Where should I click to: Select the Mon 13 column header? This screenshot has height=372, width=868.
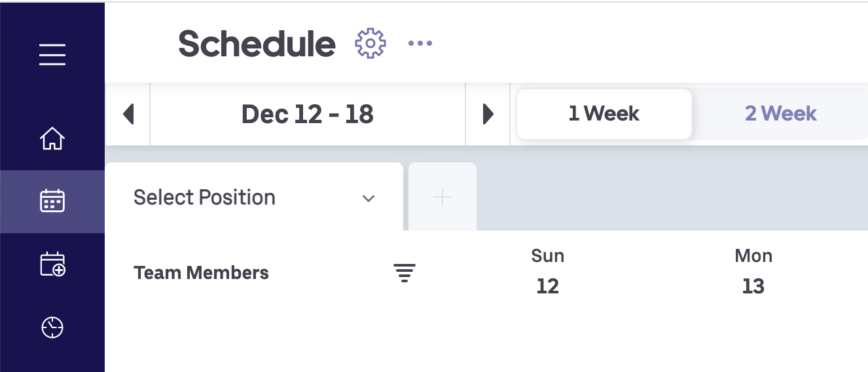click(x=753, y=270)
